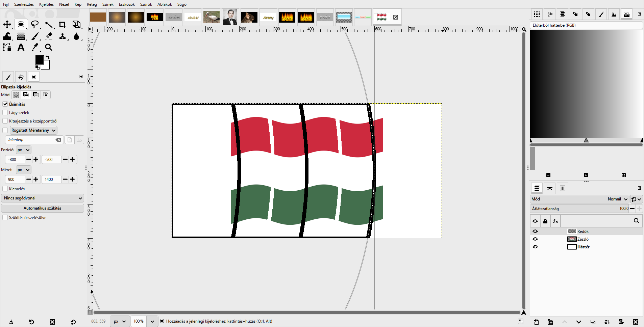Select the Smudge drop tool
This screenshot has width=644, height=327.
point(77,36)
